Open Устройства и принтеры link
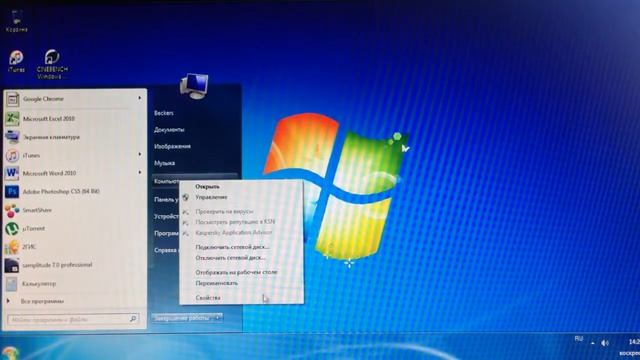The height and width of the screenshot is (360, 640). click(x=166, y=216)
